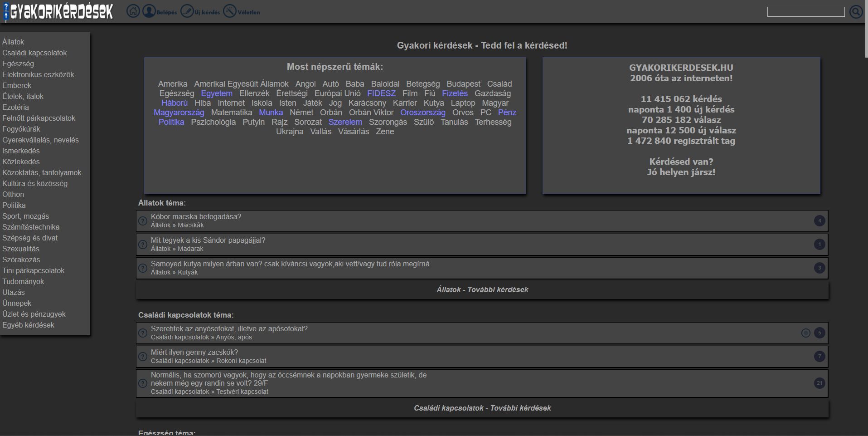Open question Kóbor macska befogadása?
The width and height of the screenshot is (868, 436).
click(x=196, y=217)
